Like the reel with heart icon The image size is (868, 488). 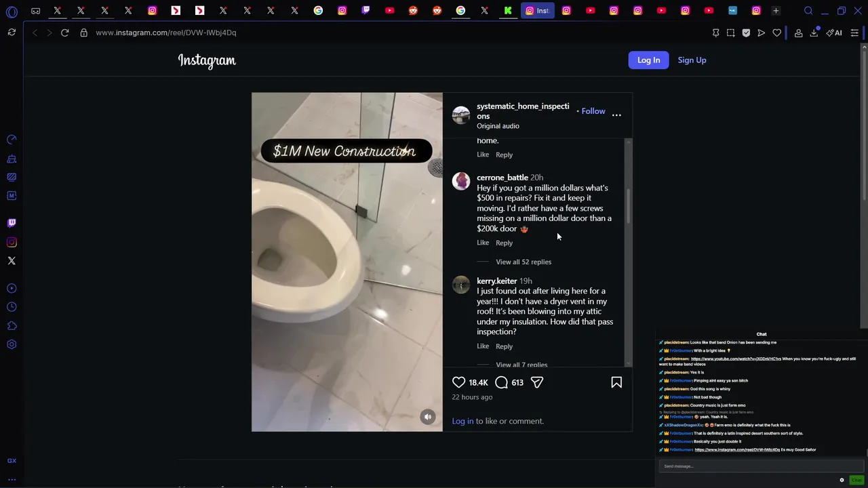(459, 382)
